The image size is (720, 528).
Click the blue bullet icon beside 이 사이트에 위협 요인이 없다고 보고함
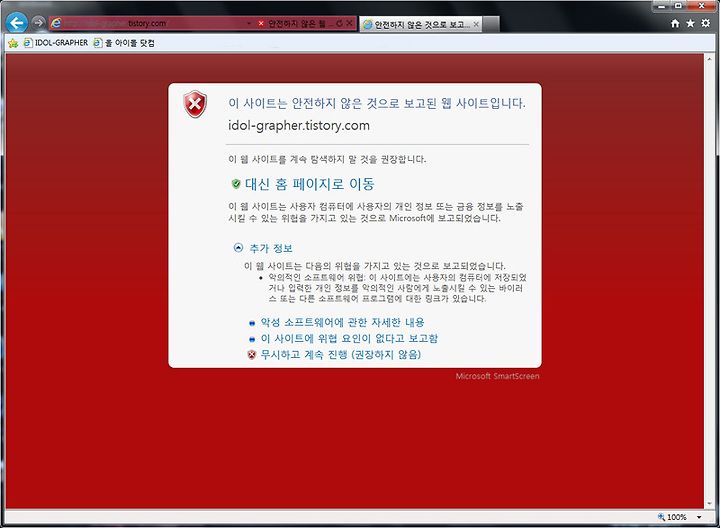[x=252, y=339]
